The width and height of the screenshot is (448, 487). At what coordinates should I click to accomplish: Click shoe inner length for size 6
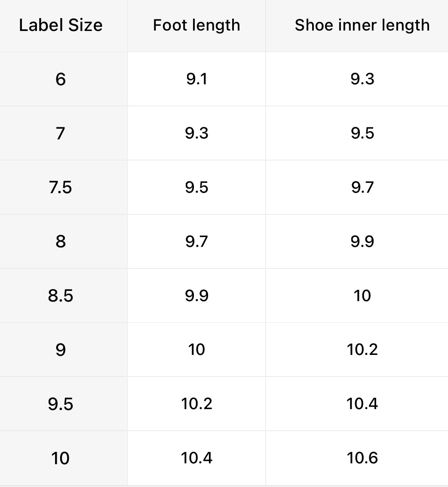(x=362, y=79)
